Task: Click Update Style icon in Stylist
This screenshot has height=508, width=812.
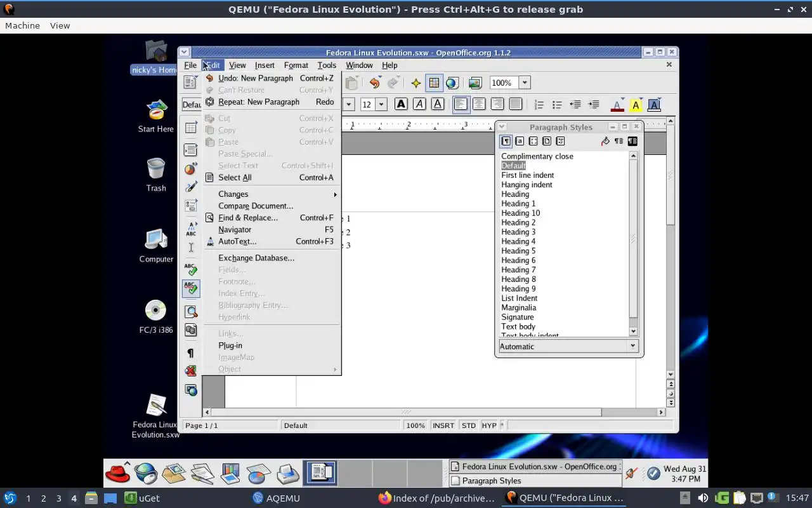Action: coord(632,141)
